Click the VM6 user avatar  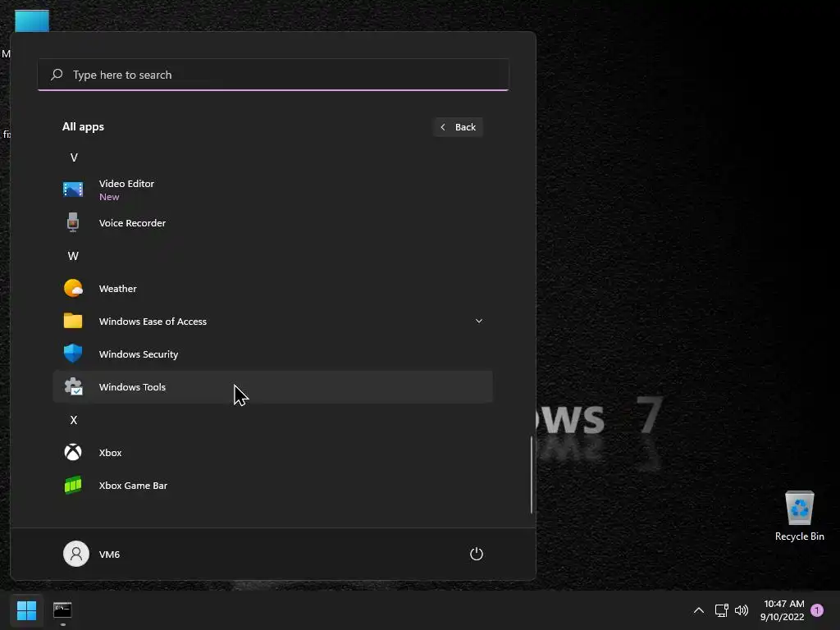[x=76, y=554]
